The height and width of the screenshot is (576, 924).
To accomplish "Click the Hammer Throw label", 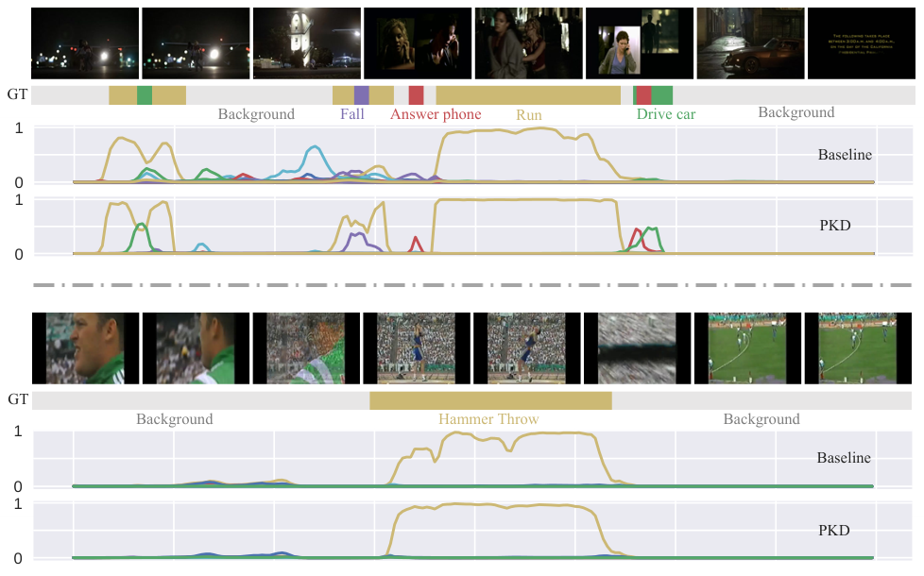I will (x=488, y=419).
